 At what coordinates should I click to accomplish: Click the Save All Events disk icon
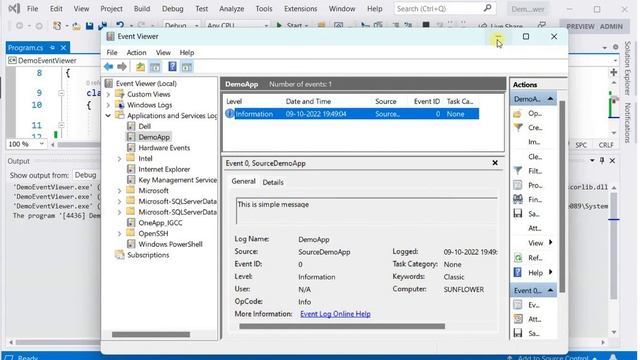[x=518, y=213]
